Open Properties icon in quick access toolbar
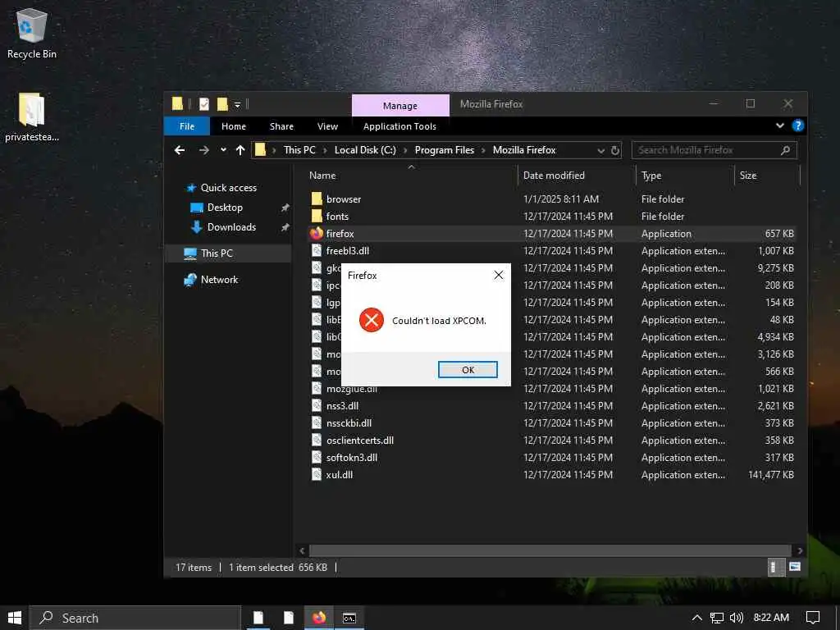 [203, 104]
